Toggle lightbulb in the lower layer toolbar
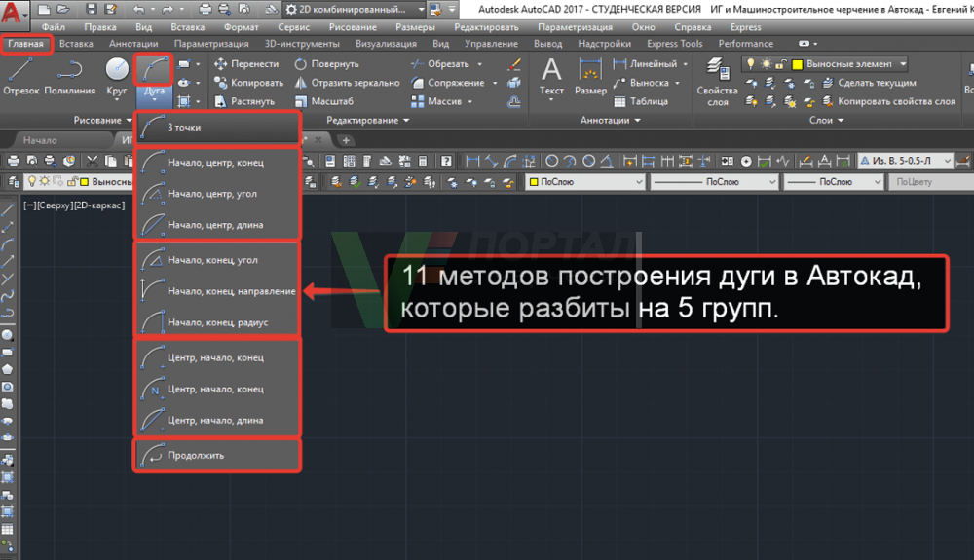The height and width of the screenshot is (560, 974). 32,181
